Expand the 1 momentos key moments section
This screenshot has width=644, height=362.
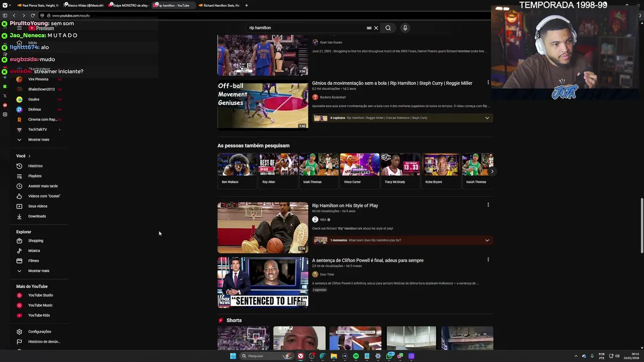pyautogui.click(x=487, y=240)
